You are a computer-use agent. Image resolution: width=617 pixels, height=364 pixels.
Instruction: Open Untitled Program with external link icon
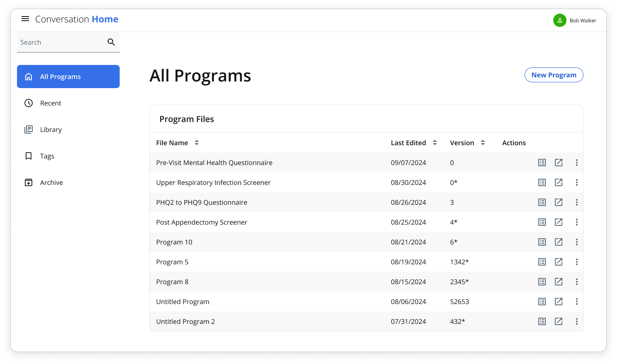tap(559, 302)
